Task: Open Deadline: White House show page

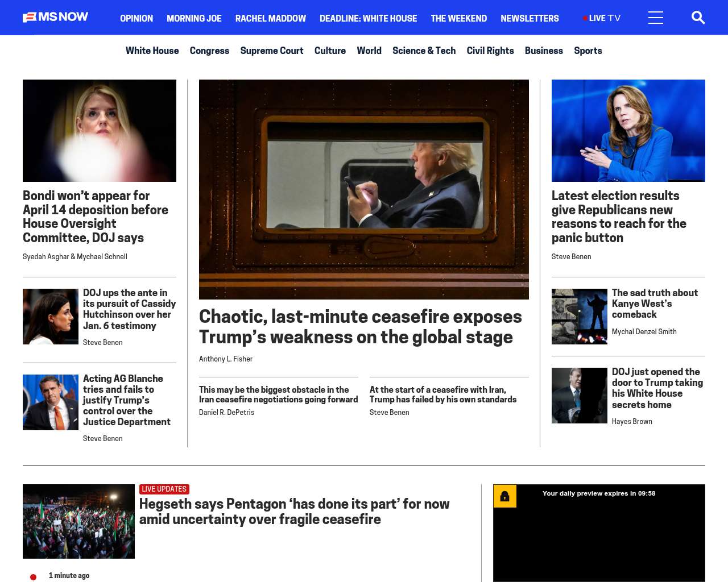Action: pos(368,18)
